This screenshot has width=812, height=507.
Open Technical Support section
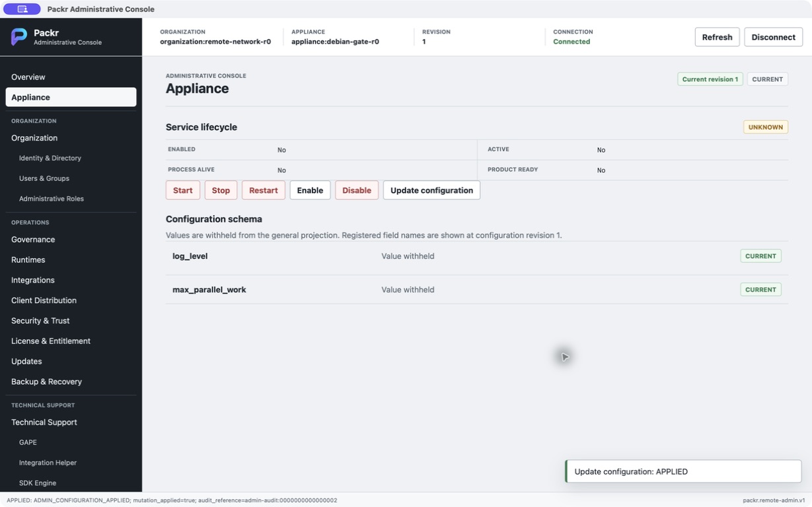(71, 422)
